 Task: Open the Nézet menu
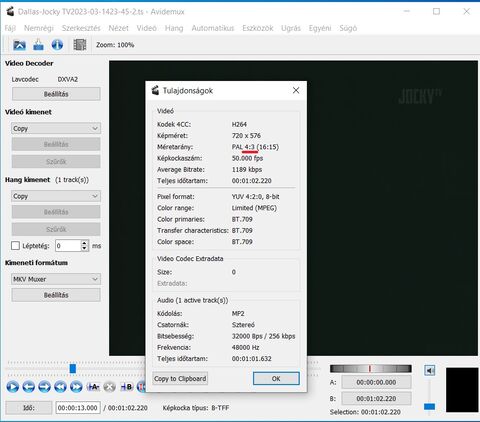(x=118, y=28)
